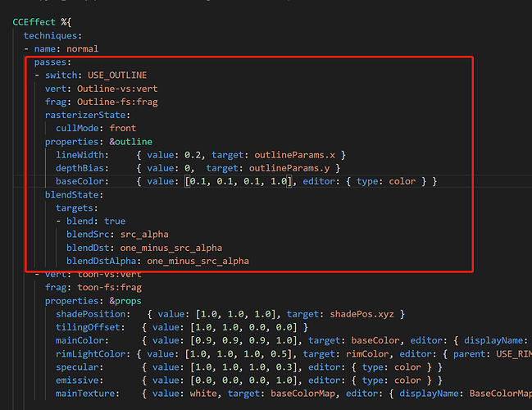Select the technique name value normal

click(x=82, y=48)
